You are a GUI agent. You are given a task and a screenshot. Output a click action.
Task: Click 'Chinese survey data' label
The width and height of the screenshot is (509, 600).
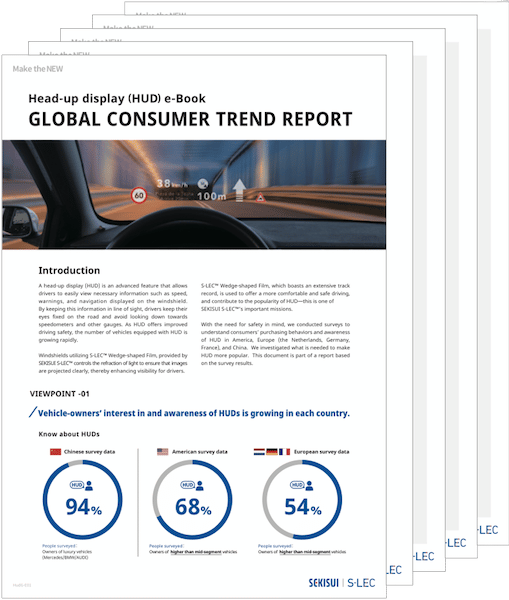pyautogui.click(x=90, y=452)
